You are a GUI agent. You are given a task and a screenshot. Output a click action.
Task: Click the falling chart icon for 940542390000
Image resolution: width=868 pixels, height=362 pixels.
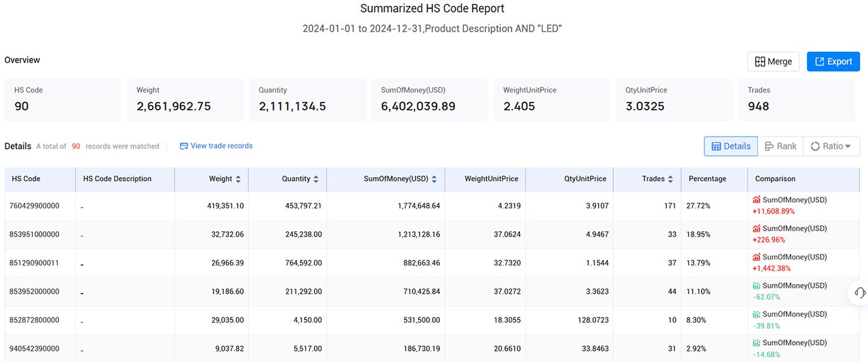(x=756, y=343)
